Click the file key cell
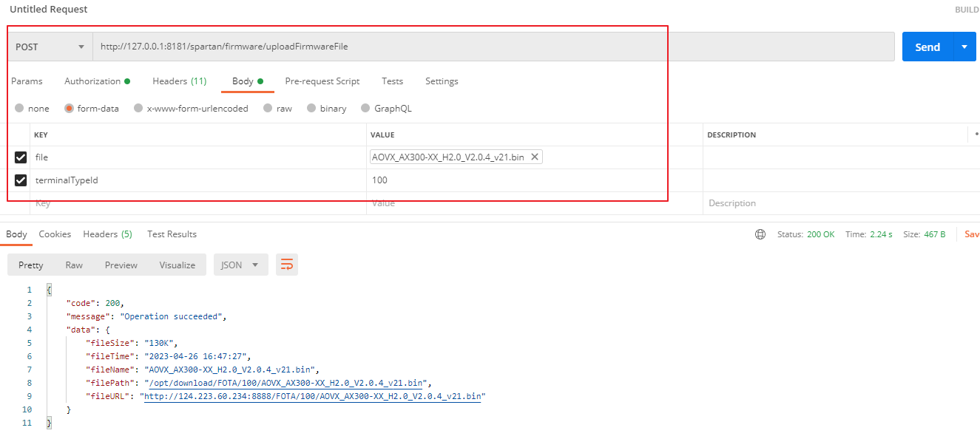980x439 pixels. click(198, 157)
